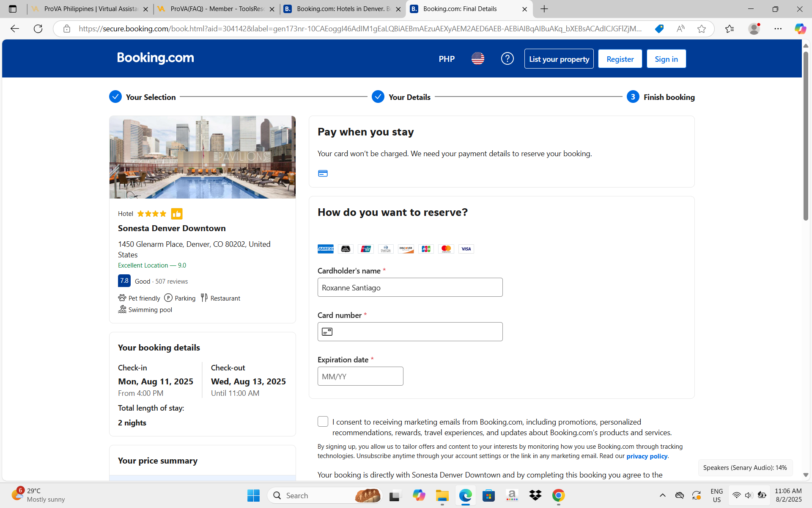The image size is (812, 508).
Task: Click the Swimming pool icon
Action: click(x=122, y=309)
